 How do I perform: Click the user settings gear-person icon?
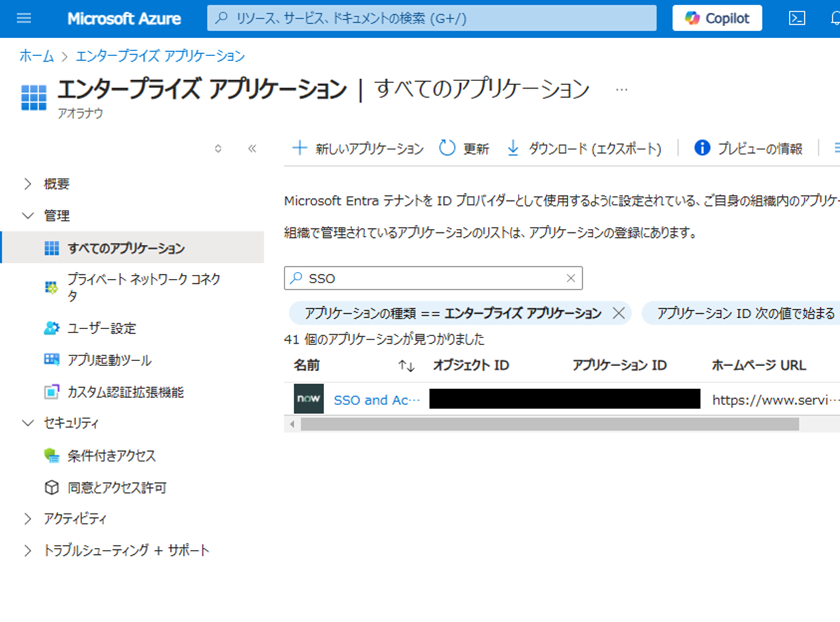[52, 329]
